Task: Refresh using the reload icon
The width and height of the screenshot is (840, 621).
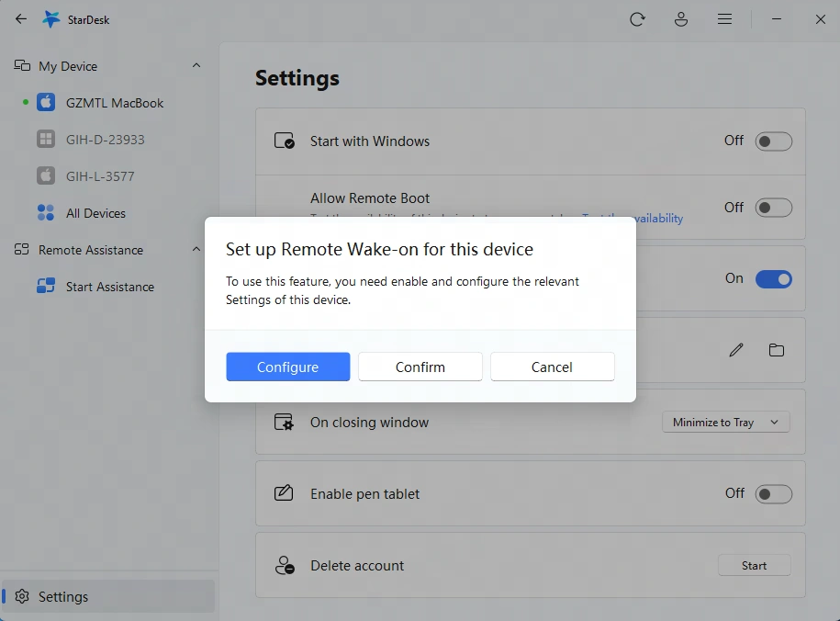Action: (637, 19)
